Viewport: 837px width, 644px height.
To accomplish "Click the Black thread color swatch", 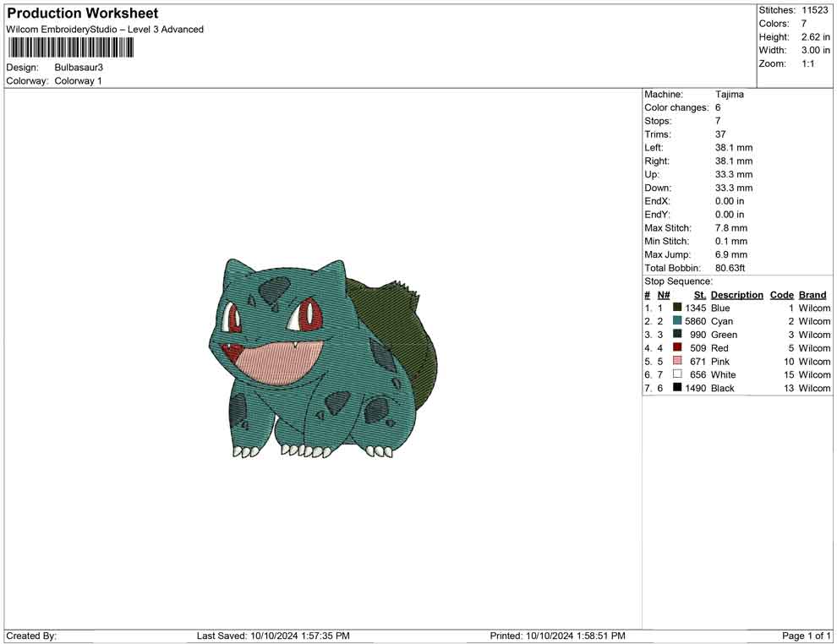I will click(x=677, y=387).
